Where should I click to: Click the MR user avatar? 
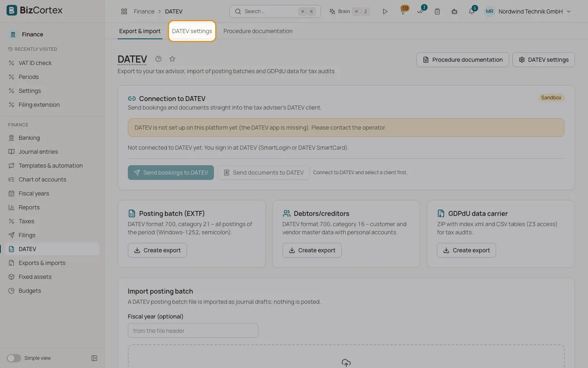coord(489,11)
